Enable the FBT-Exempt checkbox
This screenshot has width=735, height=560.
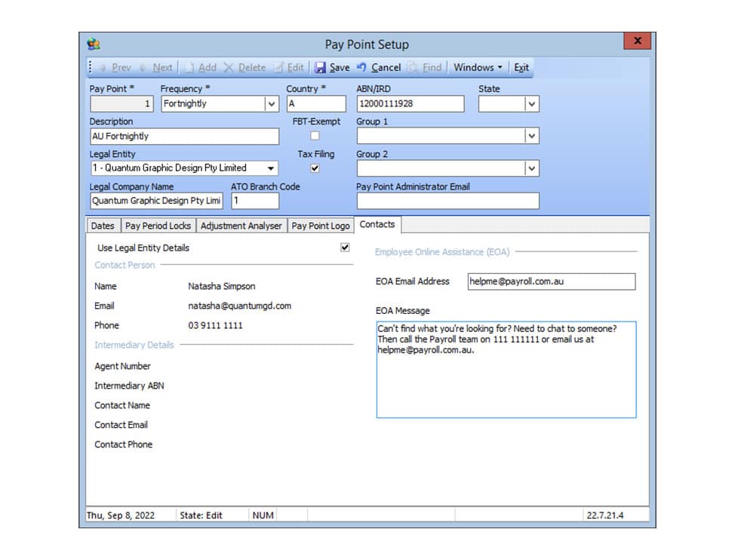pyautogui.click(x=315, y=136)
